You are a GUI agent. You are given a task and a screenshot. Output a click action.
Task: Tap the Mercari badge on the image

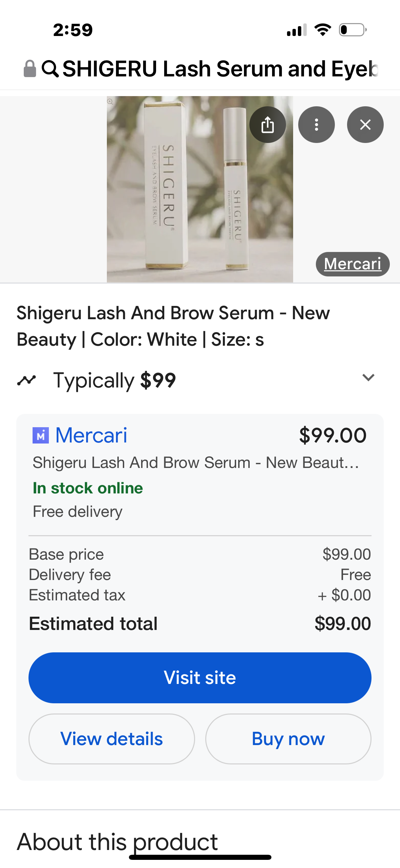click(353, 264)
